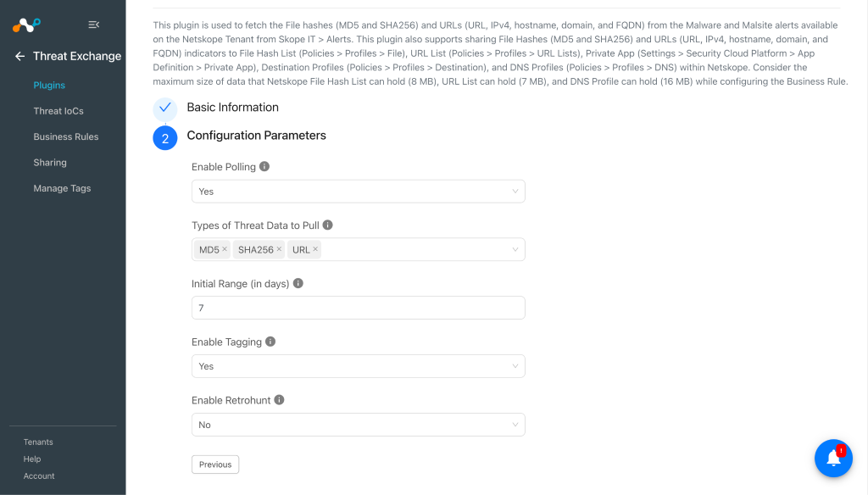Image resolution: width=868 pixels, height=495 pixels.
Task: Click the Netskope logo icon
Action: coord(26,25)
